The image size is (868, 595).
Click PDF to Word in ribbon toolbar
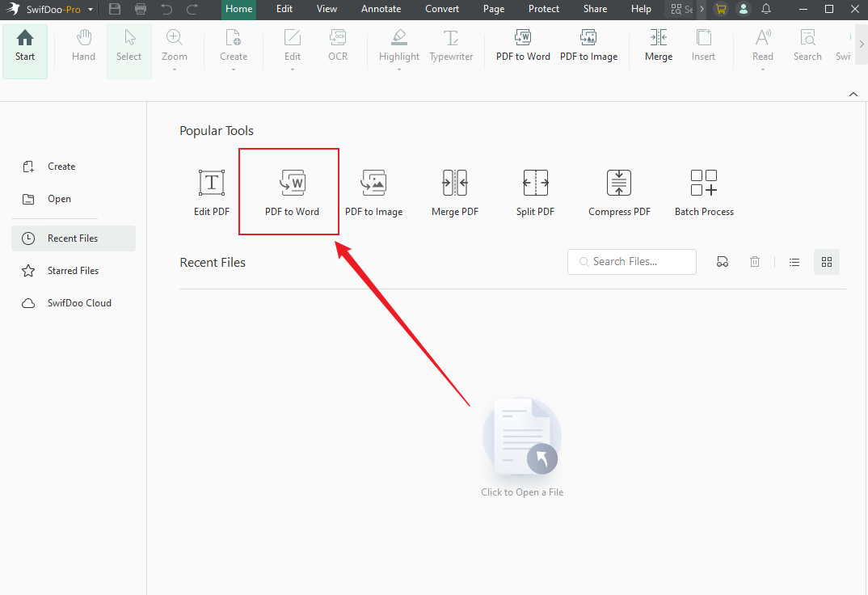click(523, 45)
